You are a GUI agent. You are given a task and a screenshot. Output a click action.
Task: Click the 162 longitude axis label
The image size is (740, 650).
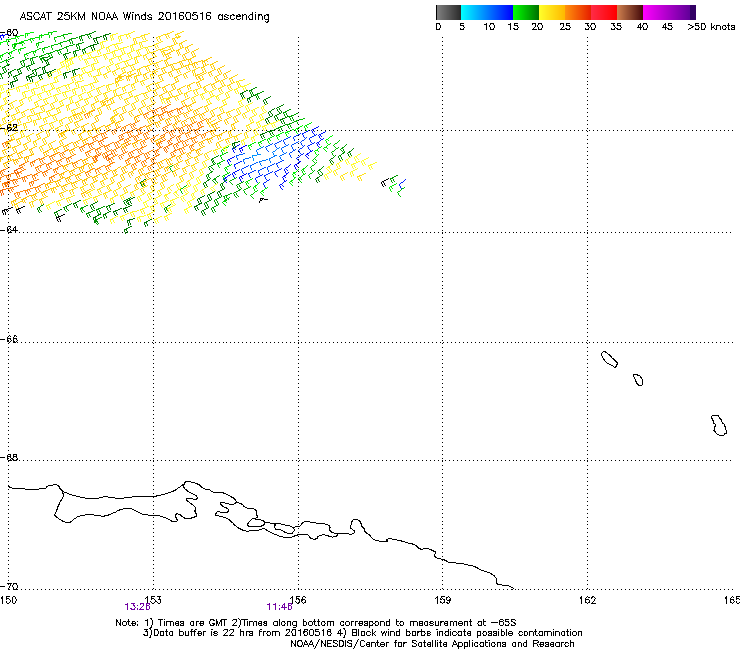pos(588,600)
